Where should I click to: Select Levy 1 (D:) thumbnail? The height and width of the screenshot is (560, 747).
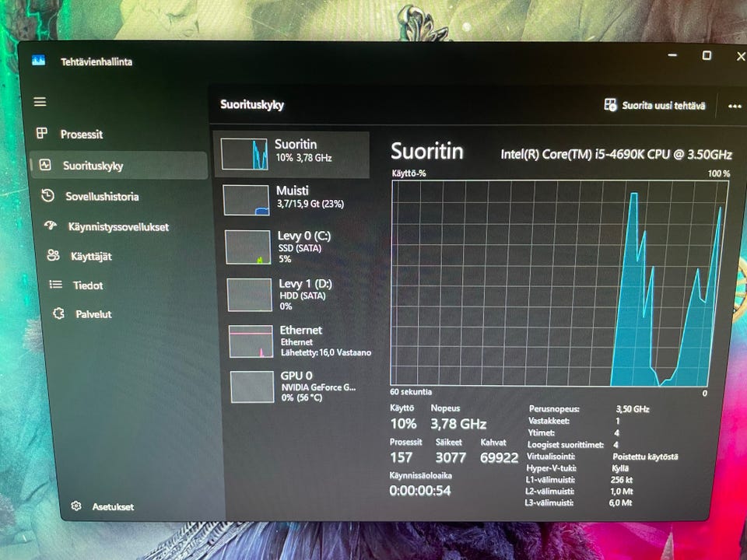[249, 295]
